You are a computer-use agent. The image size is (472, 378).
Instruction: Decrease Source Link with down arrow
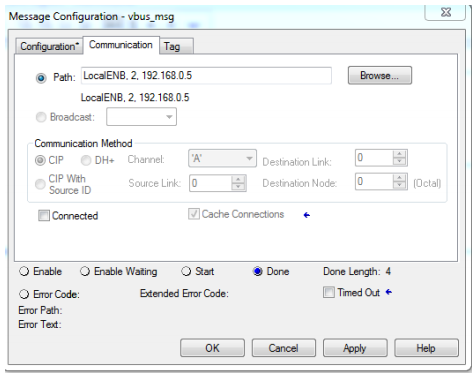click(x=238, y=187)
